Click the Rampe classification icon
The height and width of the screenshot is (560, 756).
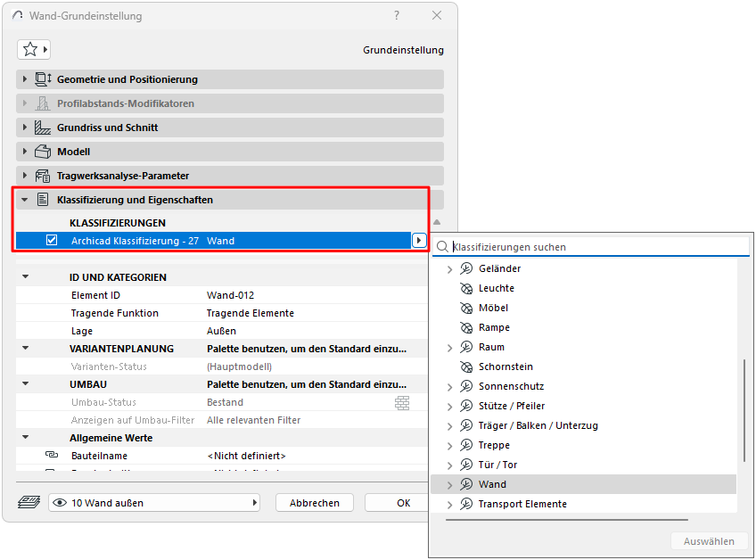click(x=466, y=327)
